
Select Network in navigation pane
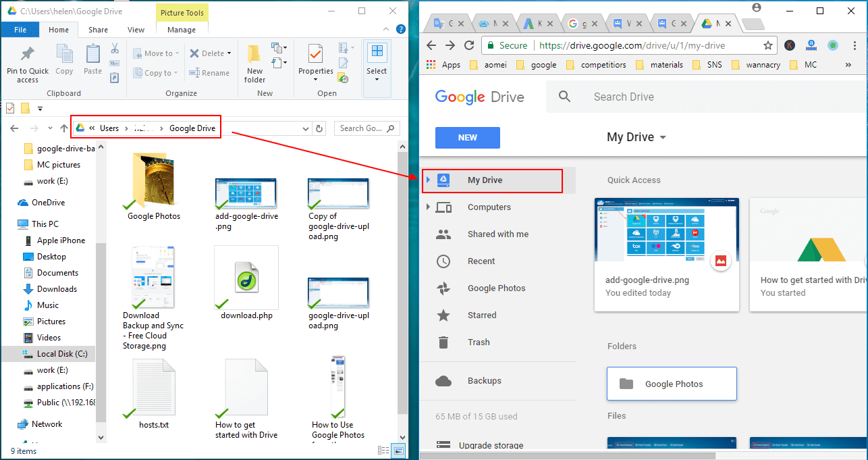click(x=47, y=424)
